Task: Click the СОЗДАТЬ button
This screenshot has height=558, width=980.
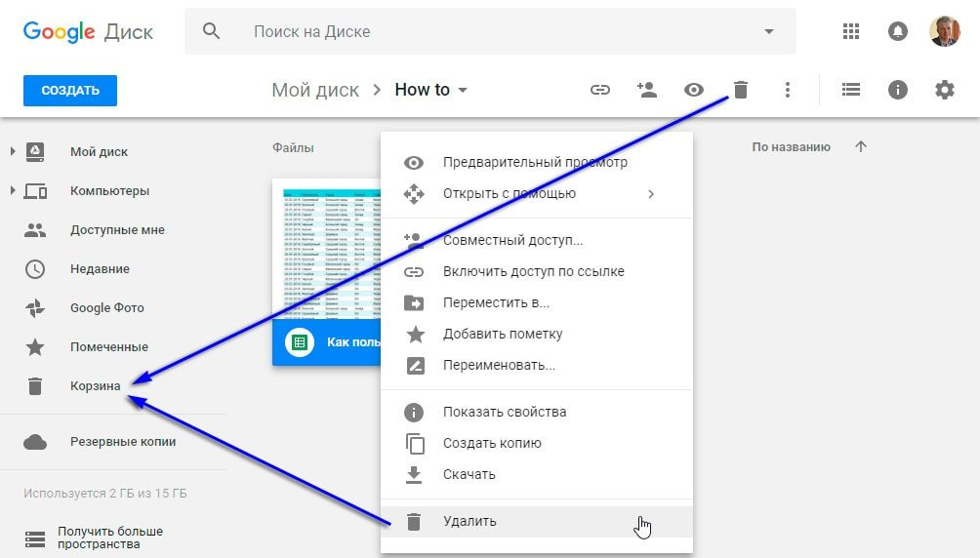Action: tap(70, 91)
